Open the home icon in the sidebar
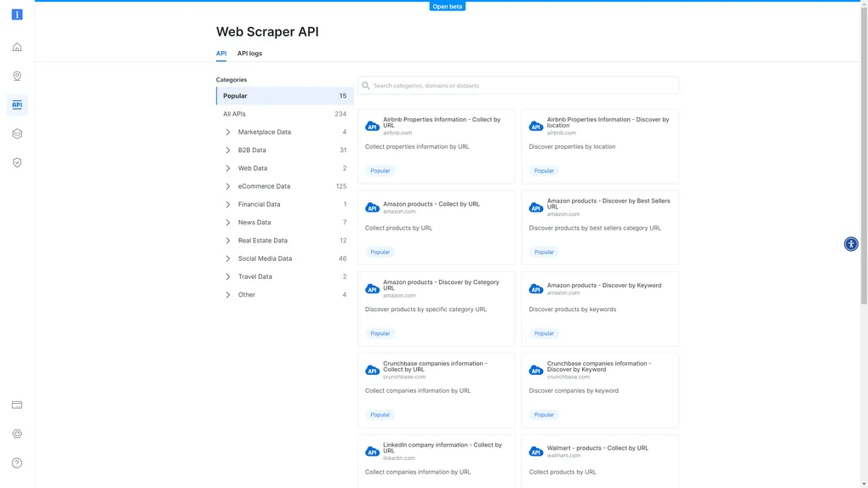Screen dimensions: 868x488 pyautogui.click(x=17, y=47)
